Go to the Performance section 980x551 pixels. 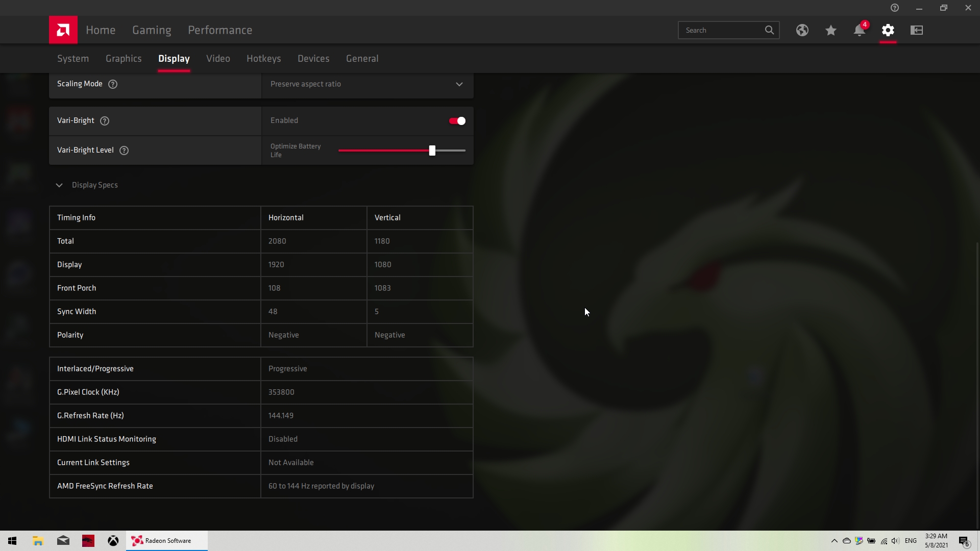[220, 30]
